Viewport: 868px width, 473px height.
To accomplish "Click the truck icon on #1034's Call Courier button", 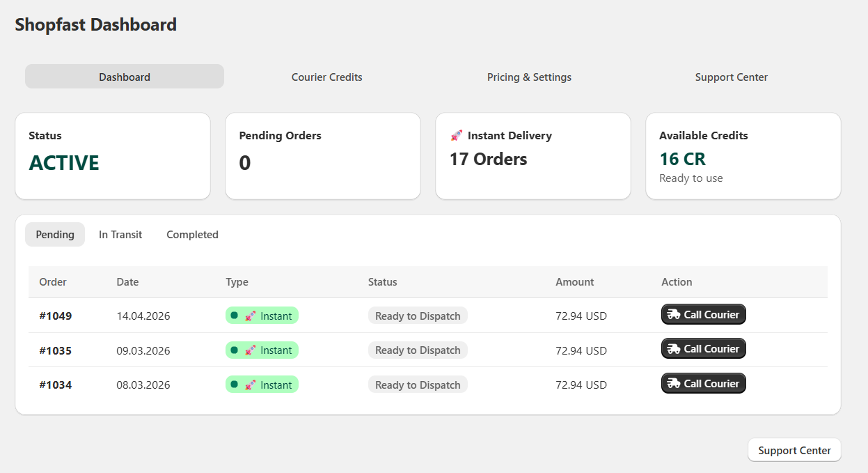I will click(x=672, y=383).
